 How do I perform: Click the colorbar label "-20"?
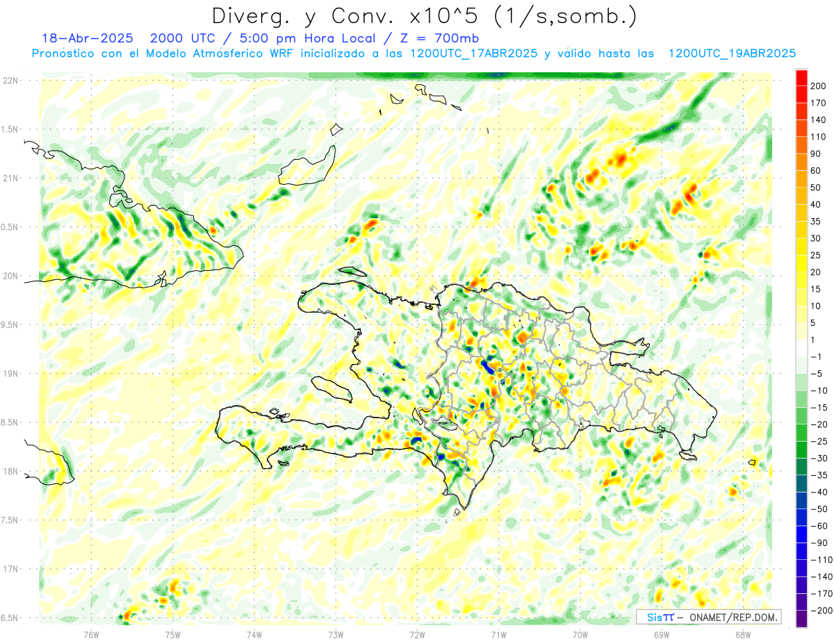click(x=821, y=424)
